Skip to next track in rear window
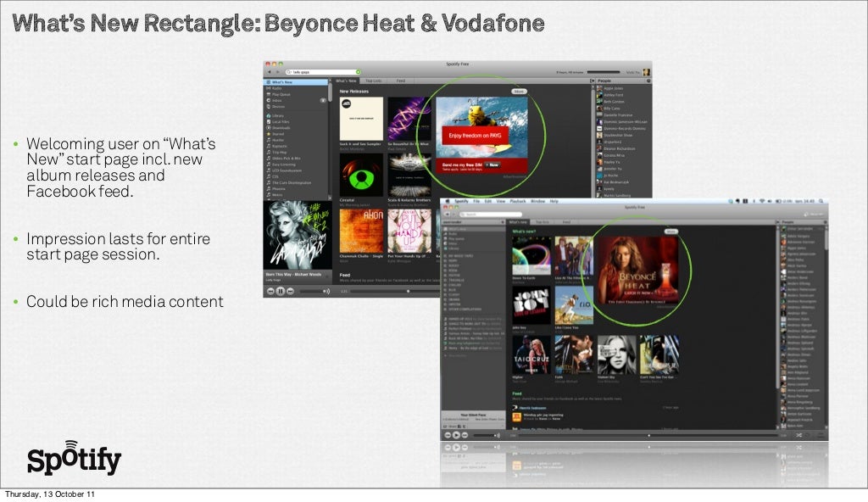The width and height of the screenshot is (868, 502). pyautogui.click(x=290, y=291)
